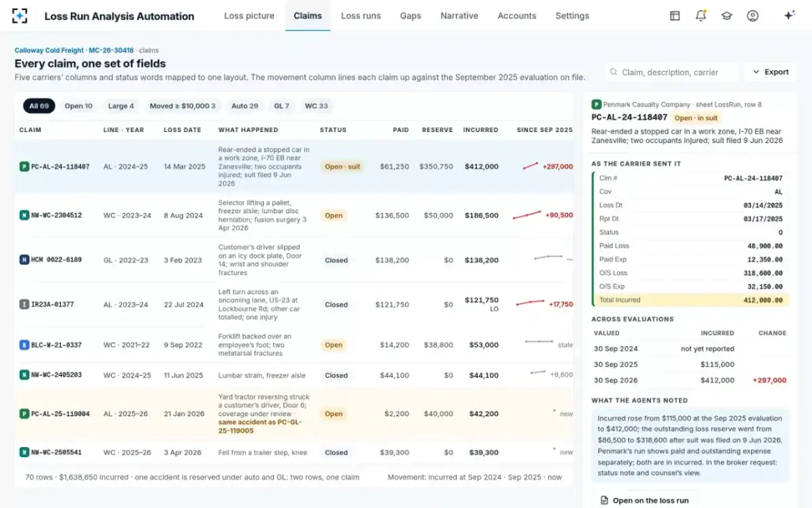
Task: Click the carrier icon of HCM 0022-6189
Action: (24, 260)
